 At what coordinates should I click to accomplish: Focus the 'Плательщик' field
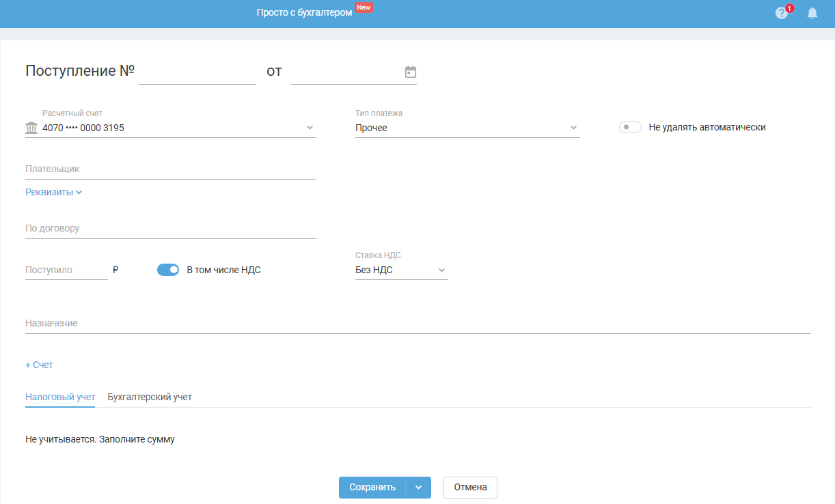click(171, 169)
